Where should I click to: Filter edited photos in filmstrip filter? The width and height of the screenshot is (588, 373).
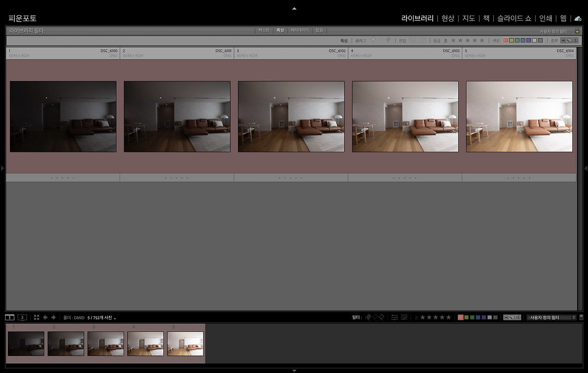pyautogui.click(x=395, y=317)
